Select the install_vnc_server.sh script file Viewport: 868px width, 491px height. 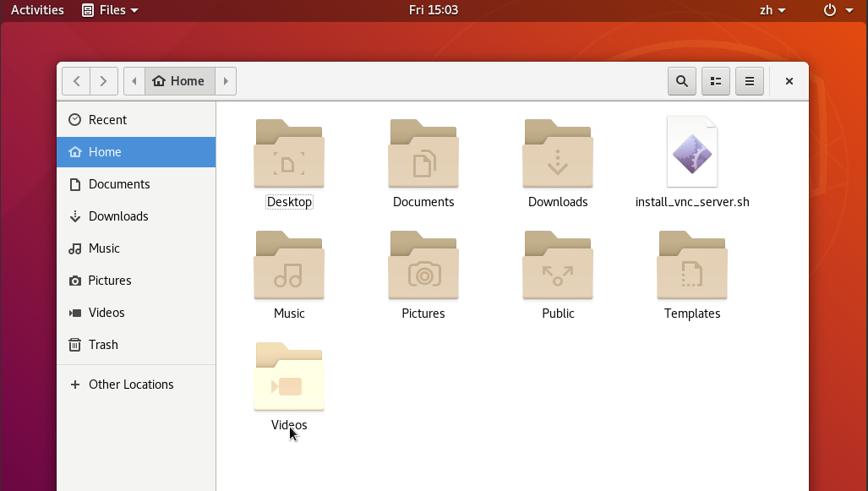[x=692, y=153]
